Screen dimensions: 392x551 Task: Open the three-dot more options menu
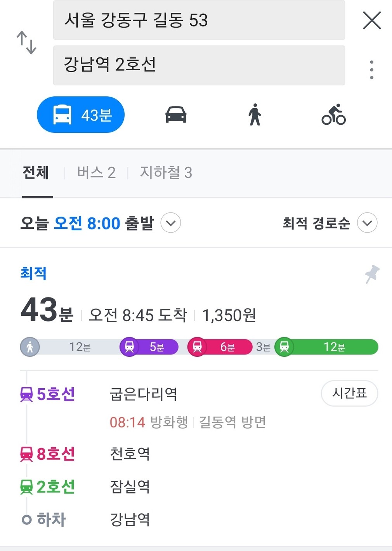click(x=371, y=70)
